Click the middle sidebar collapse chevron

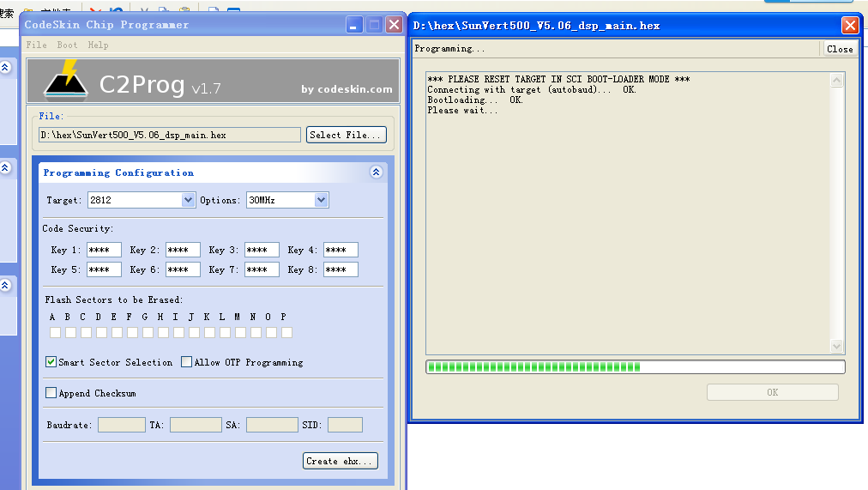point(5,167)
